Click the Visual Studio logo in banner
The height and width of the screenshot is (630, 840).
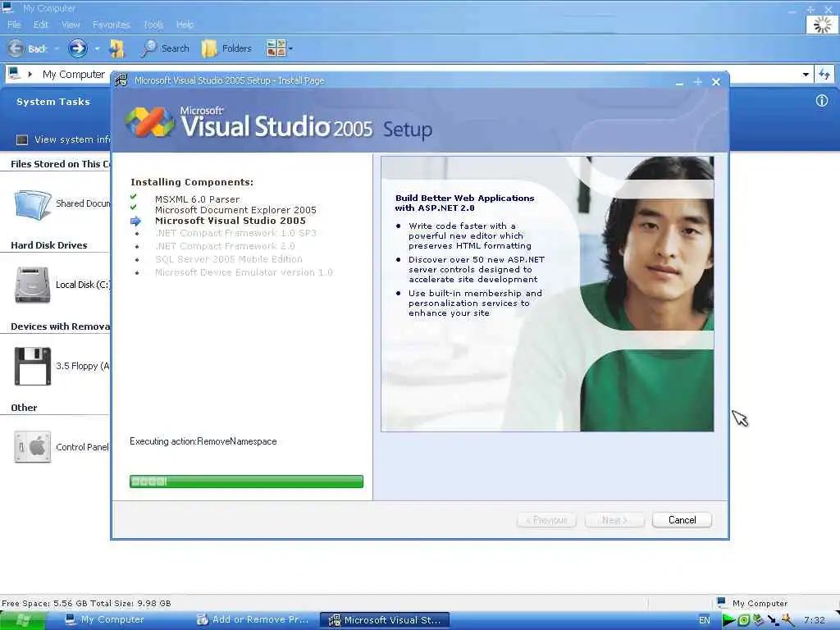click(x=149, y=122)
